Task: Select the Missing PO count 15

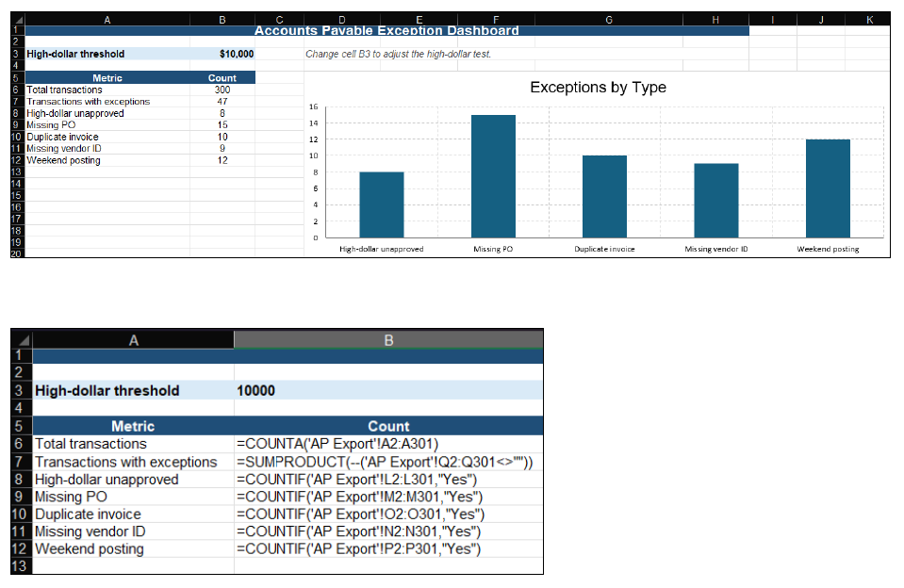Action: coord(222,125)
